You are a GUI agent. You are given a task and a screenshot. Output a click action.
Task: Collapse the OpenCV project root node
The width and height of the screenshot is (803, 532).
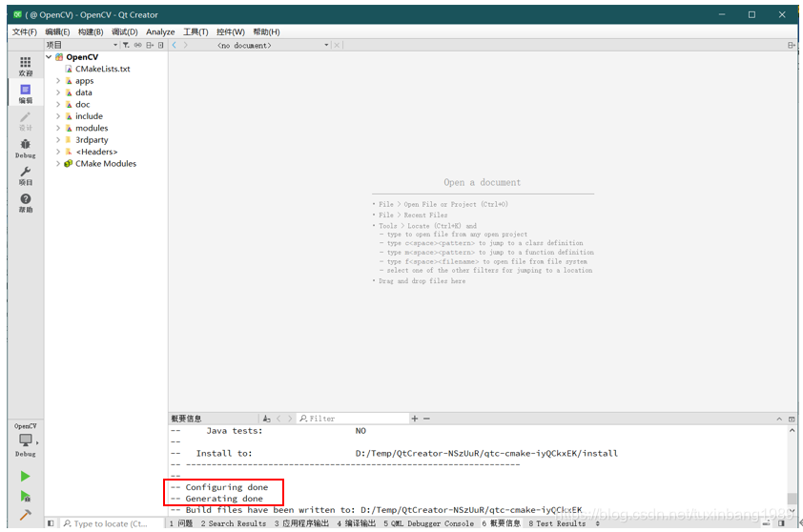(49, 57)
